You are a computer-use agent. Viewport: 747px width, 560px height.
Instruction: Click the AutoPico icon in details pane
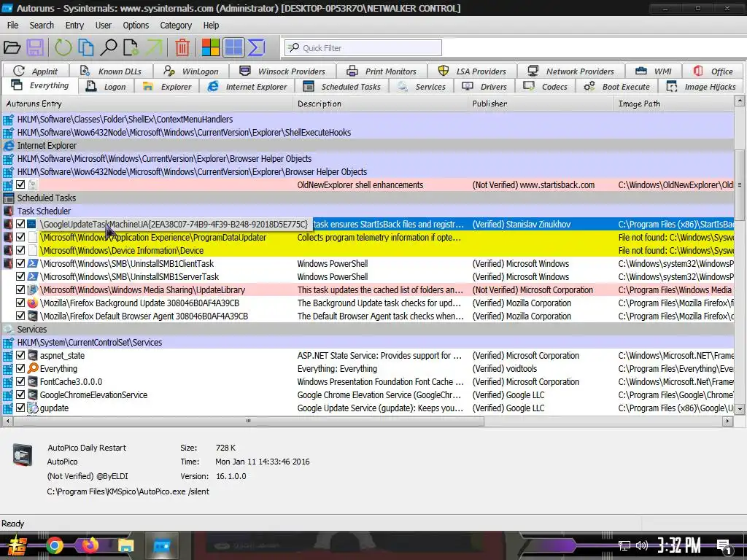click(x=23, y=454)
